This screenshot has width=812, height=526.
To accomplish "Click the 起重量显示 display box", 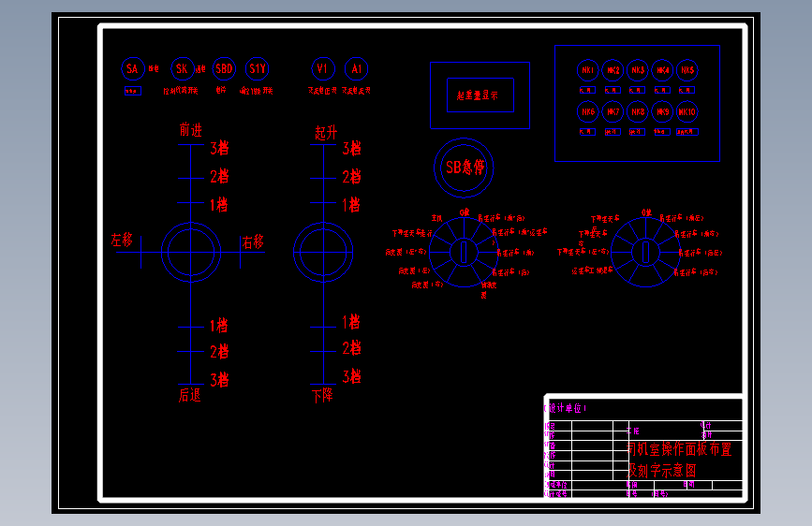I will [480, 95].
